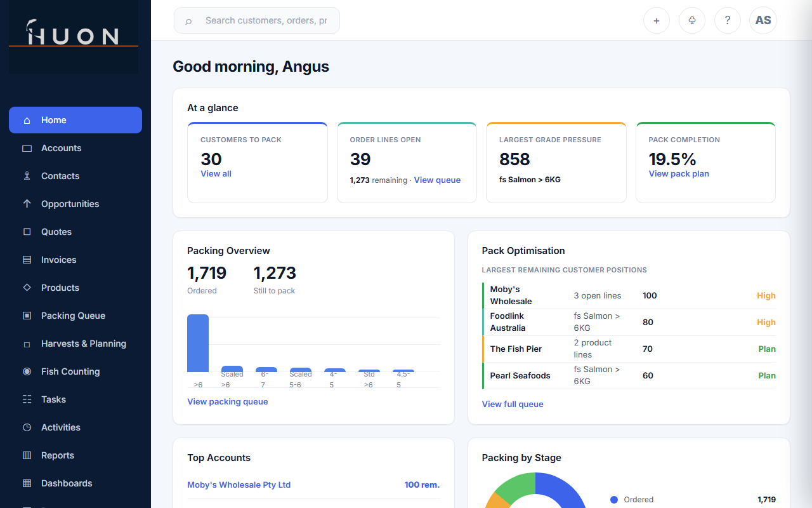Click Plan status for Pearl Seafoods

click(767, 376)
